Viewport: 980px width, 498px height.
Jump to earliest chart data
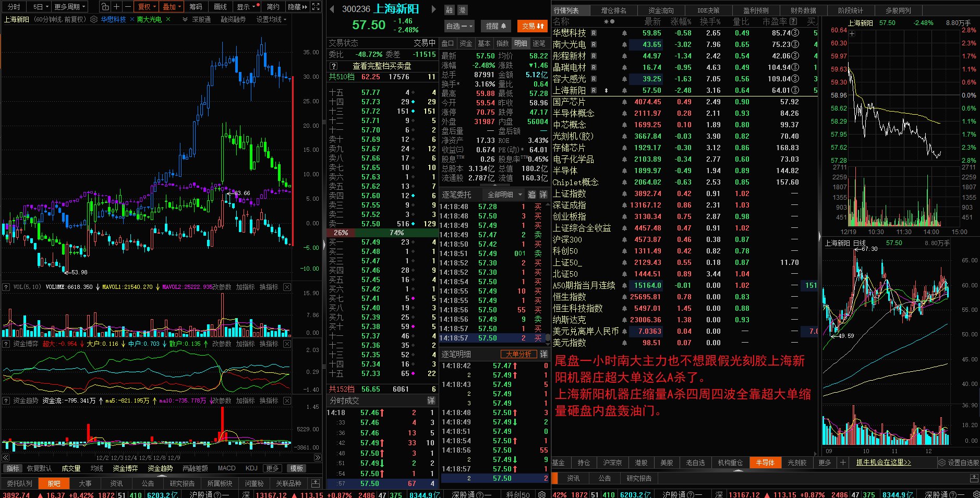coord(6,458)
